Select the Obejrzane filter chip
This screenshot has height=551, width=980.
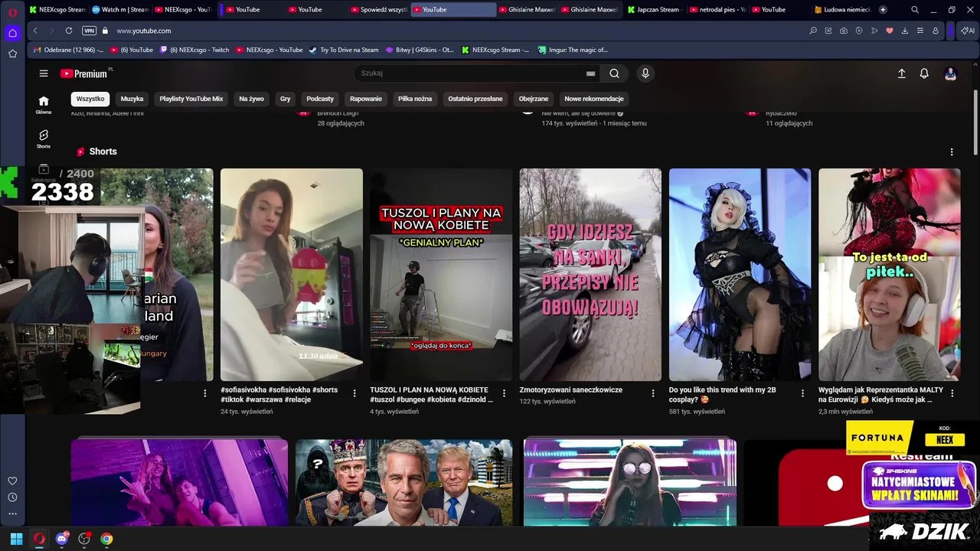click(x=534, y=99)
